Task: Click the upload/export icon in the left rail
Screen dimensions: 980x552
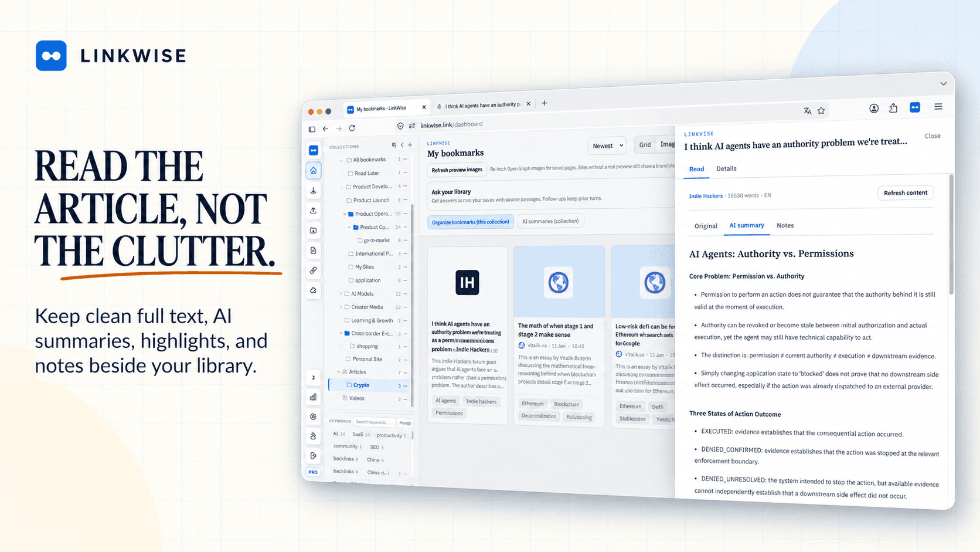Action: [314, 211]
